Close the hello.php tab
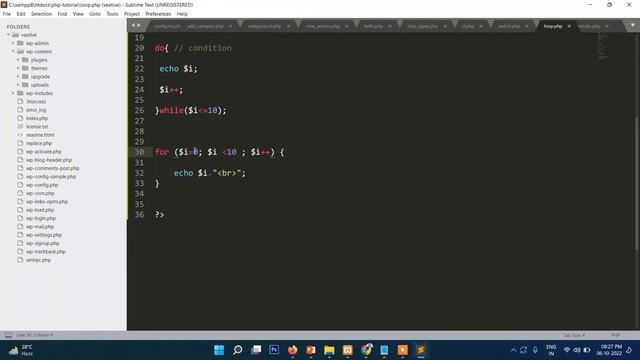 [x=390, y=26]
